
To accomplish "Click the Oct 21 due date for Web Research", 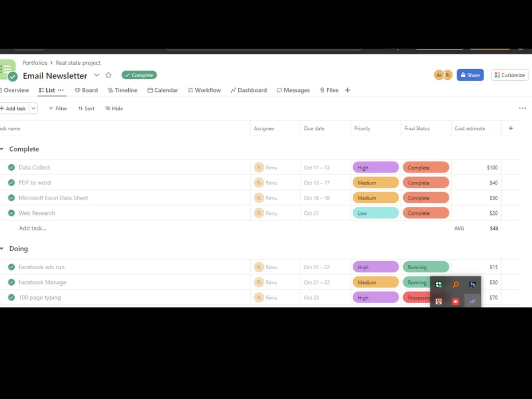I will click(x=311, y=213).
